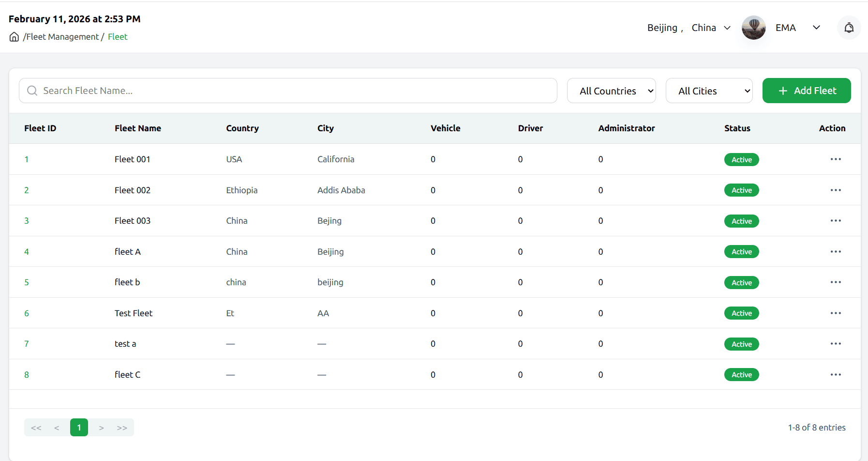Click the EMA user avatar
868x461 pixels.
[753, 28]
